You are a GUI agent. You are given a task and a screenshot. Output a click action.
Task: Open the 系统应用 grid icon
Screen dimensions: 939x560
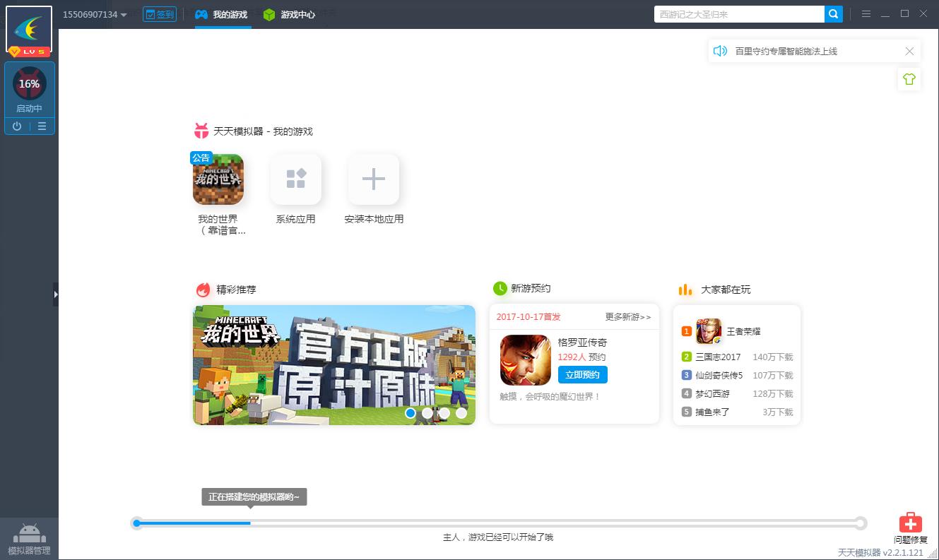[296, 179]
